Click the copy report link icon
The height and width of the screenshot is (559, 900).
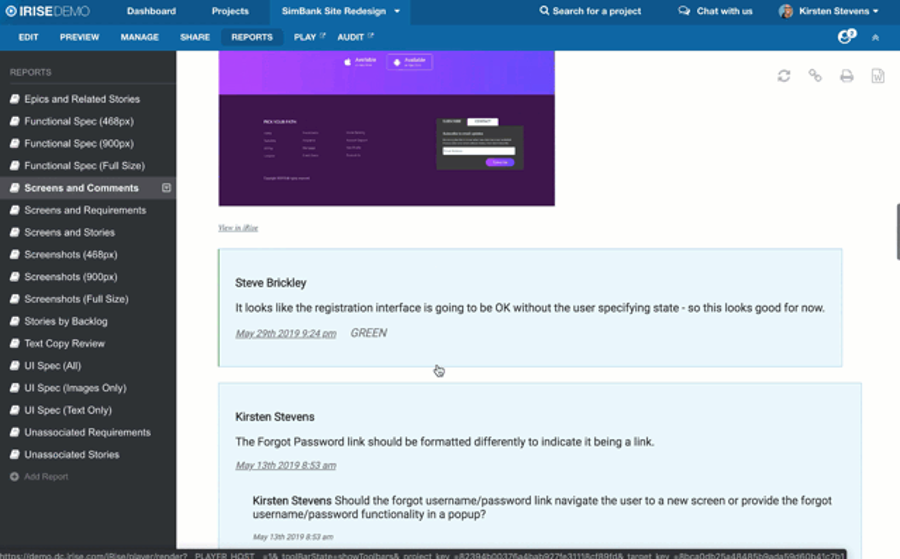pyautogui.click(x=815, y=76)
